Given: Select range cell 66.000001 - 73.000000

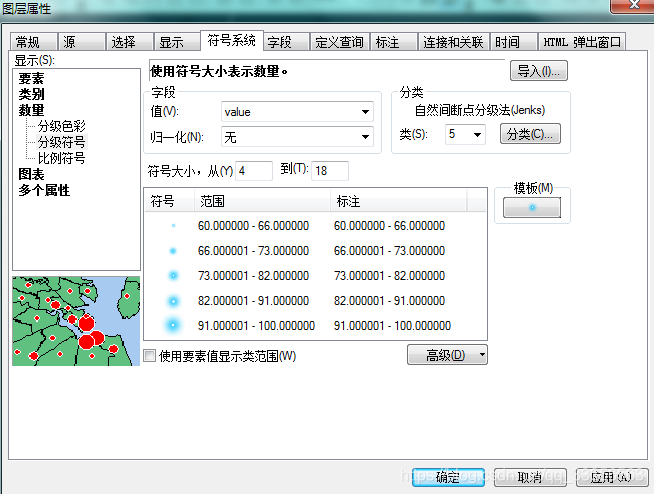Looking at the screenshot, I should pyautogui.click(x=253, y=251).
